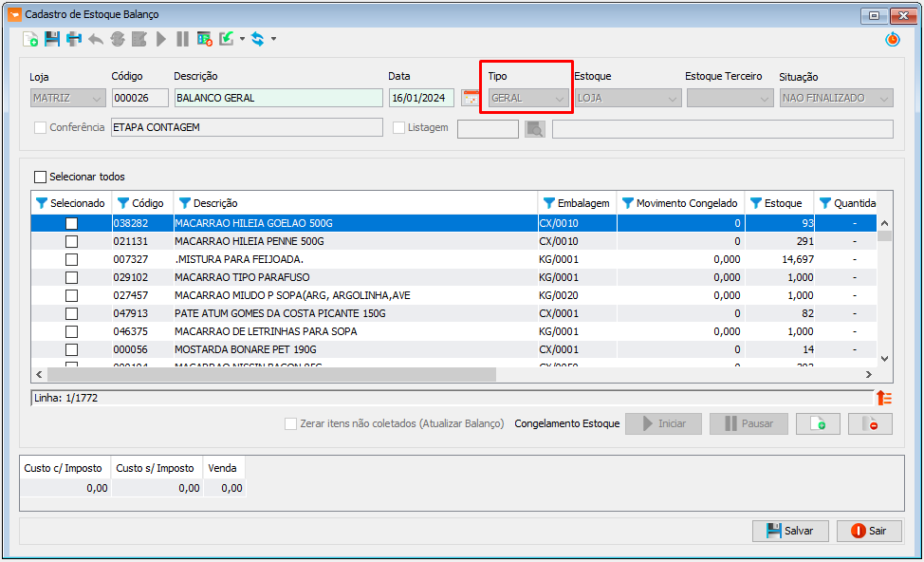Check the Selecionar todos checkbox
Image resolution: width=924 pixels, height=562 pixels.
(40, 177)
